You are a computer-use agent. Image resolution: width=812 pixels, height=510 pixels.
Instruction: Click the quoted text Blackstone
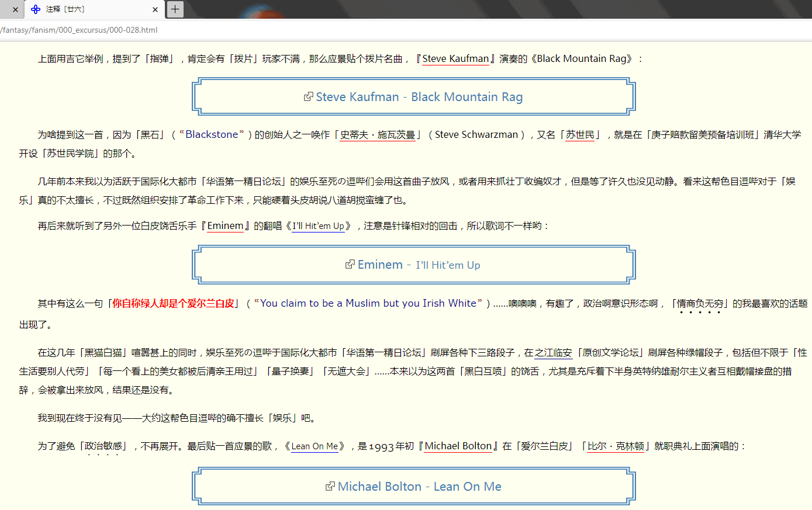click(212, 135)
